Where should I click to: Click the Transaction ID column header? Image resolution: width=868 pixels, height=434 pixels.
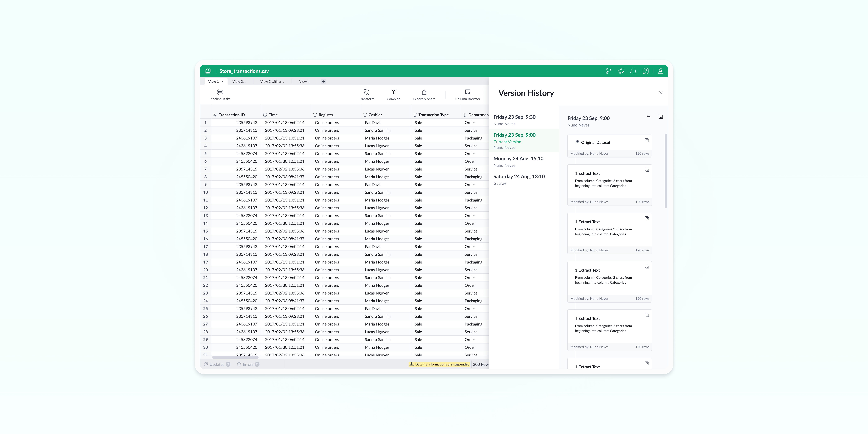point(236,115)
